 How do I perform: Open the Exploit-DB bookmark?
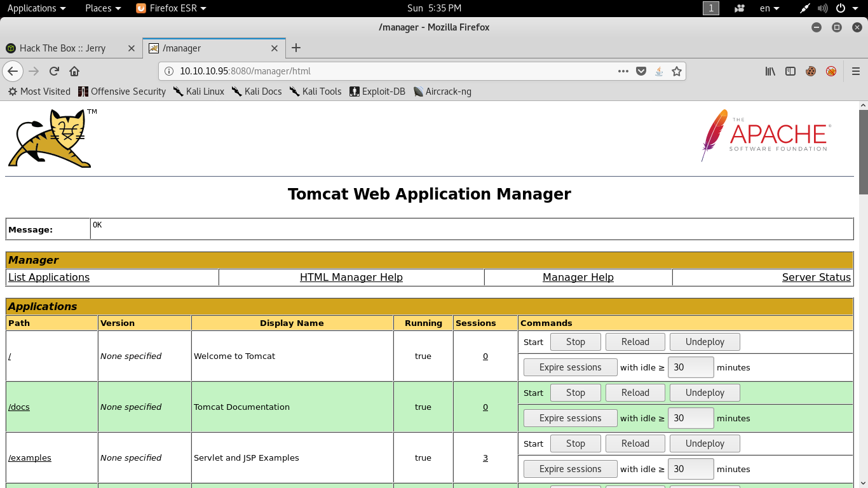[377, 91]
